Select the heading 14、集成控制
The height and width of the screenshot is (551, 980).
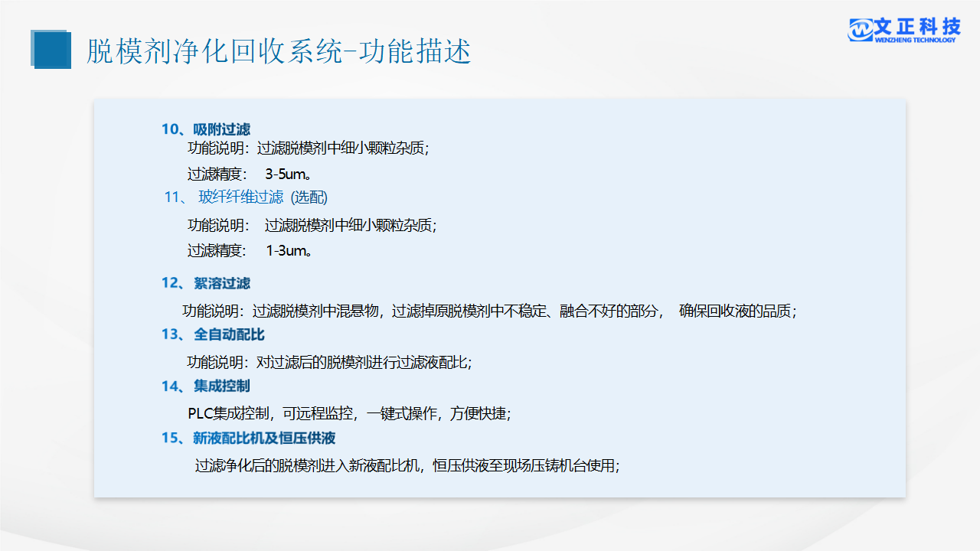(205, 386)
